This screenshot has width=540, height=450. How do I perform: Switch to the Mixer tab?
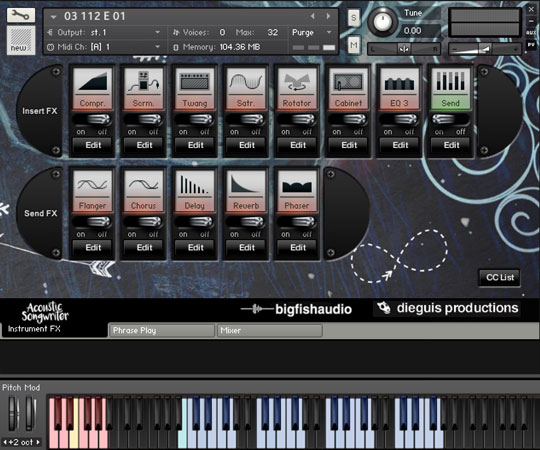tap(270, 331)
